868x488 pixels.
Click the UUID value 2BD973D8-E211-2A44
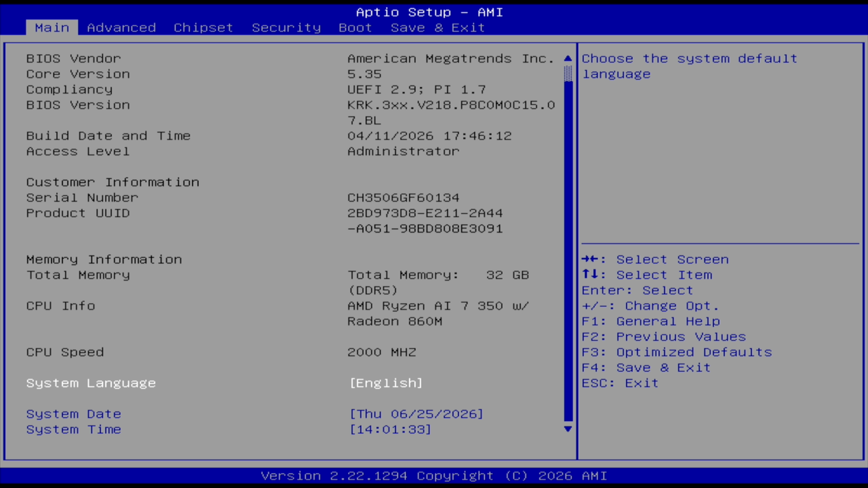[425, 221]
